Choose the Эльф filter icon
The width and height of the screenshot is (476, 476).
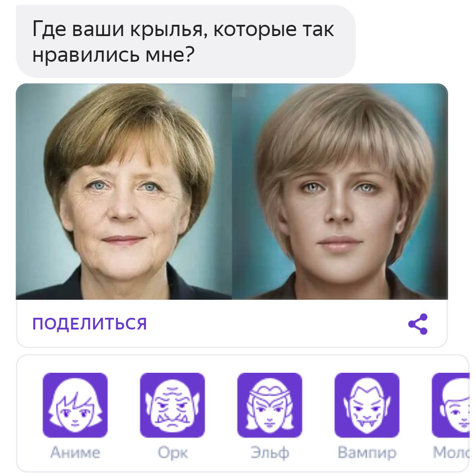(x=270, y=405)
